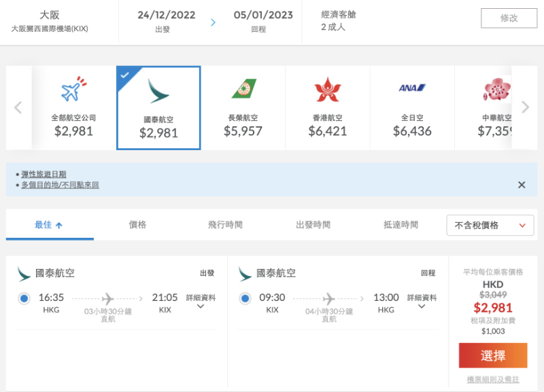The width and height of the screenshot is (544, 392).
Task: Click the 大阪 destination field
Action: point(50,21)
